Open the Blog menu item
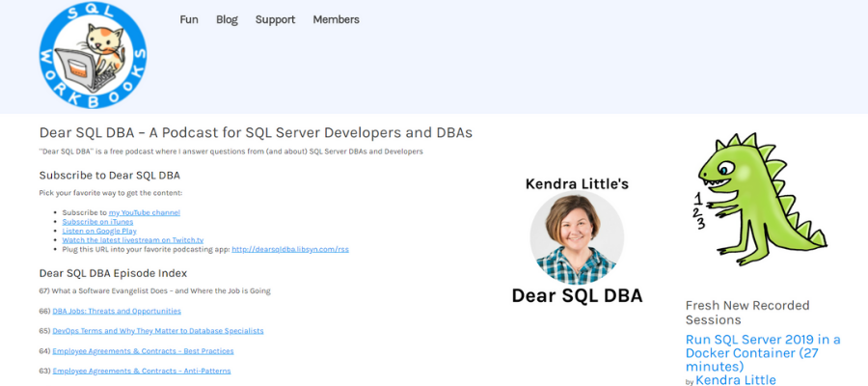 227,19
